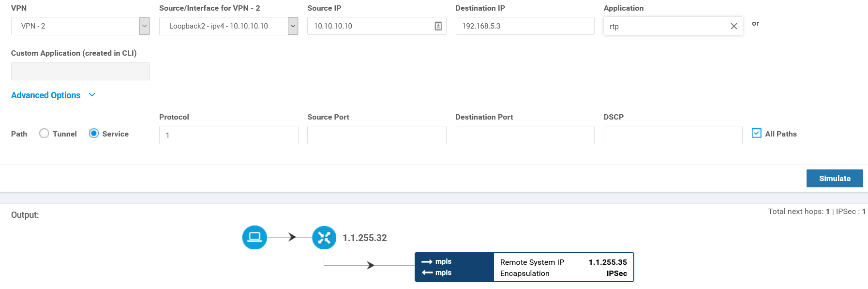Click the contact card icon in Source IP

pos(438,26)
